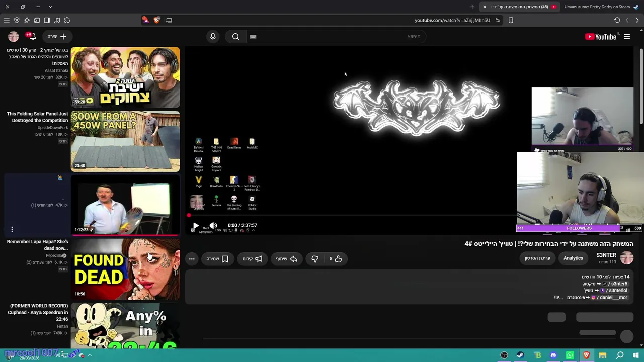Open Brave Shields lion icon
644x362 pixels.
tap(157, 20)
